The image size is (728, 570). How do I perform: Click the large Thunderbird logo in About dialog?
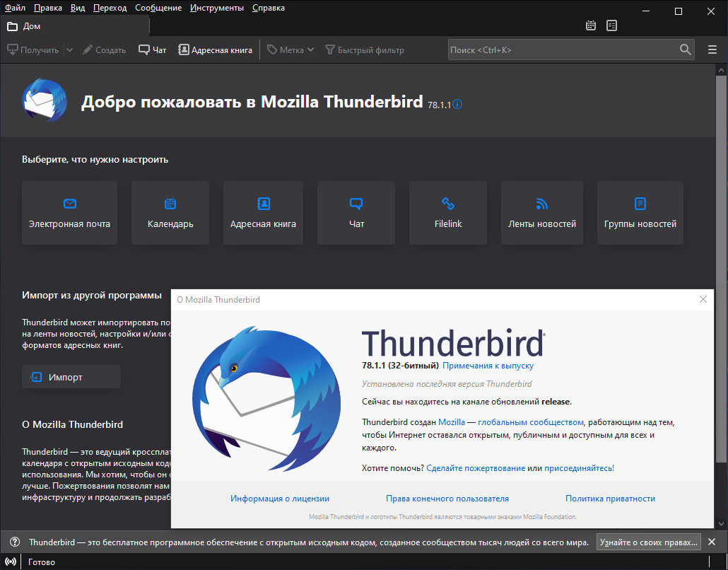266,399
